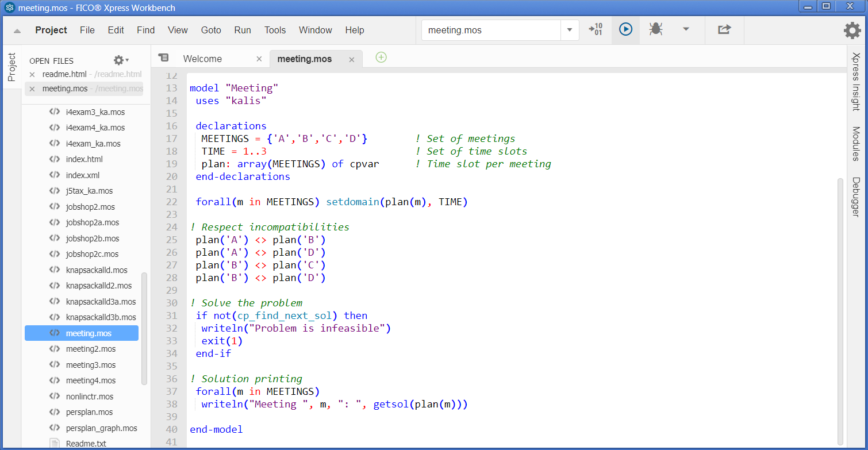868x450 pixels.
Task: Close readme.html in Open Files
Action: pos(32,75)
